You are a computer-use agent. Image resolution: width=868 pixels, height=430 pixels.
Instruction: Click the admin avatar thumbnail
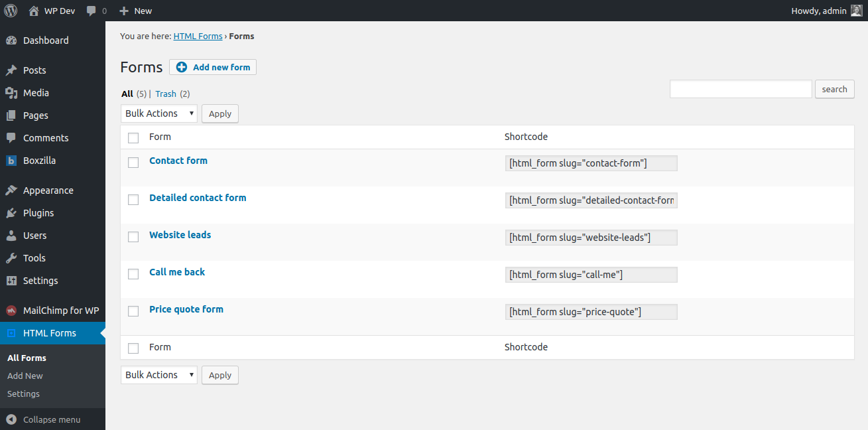(x=857, y=11)
